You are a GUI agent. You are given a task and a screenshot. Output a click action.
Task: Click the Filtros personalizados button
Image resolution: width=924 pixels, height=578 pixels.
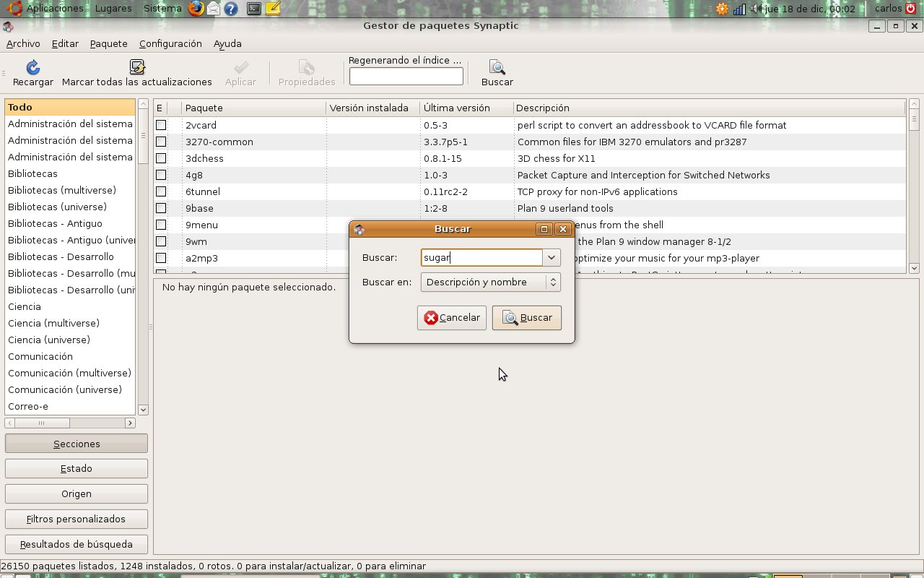(77, 519)
